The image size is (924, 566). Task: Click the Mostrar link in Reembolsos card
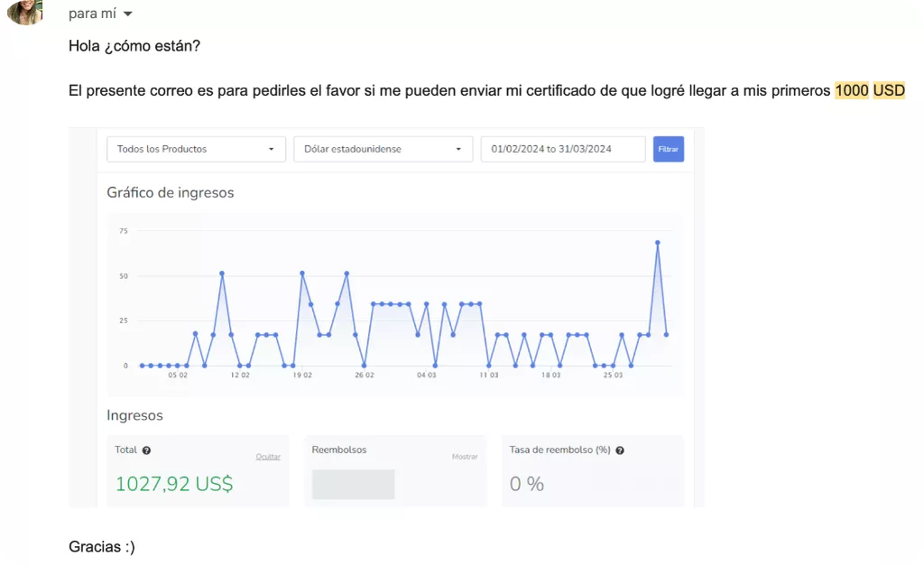pos(465,457)
